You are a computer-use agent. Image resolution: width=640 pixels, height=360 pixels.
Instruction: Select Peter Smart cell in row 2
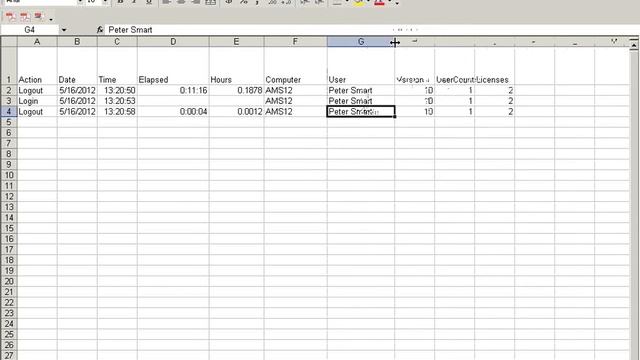(360, 90)
